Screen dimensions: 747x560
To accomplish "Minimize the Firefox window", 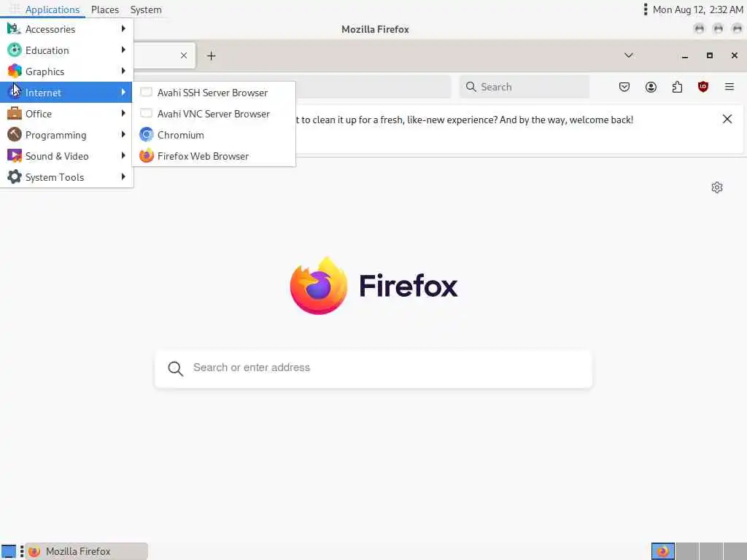I will (x=684, y=55).
